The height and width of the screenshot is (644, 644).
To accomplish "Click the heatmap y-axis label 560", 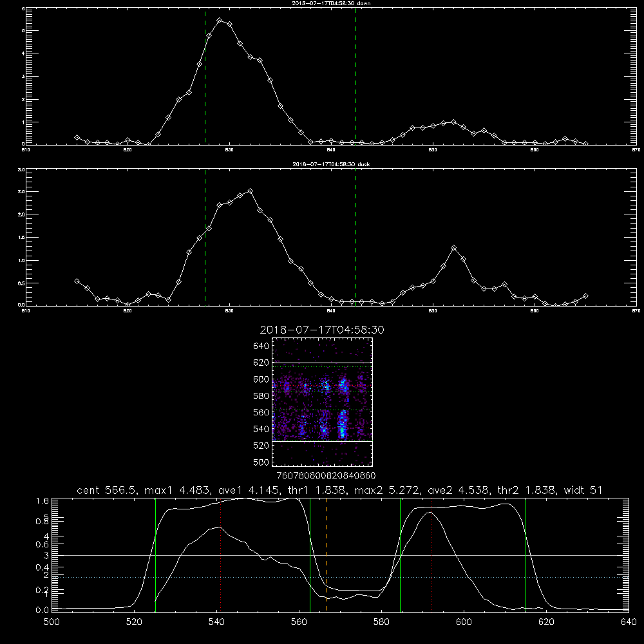I will (x=261, y=412).
